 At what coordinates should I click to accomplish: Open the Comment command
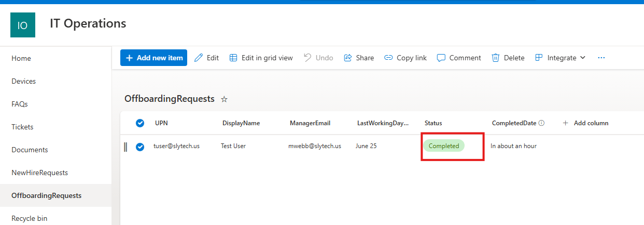point(459,58)
